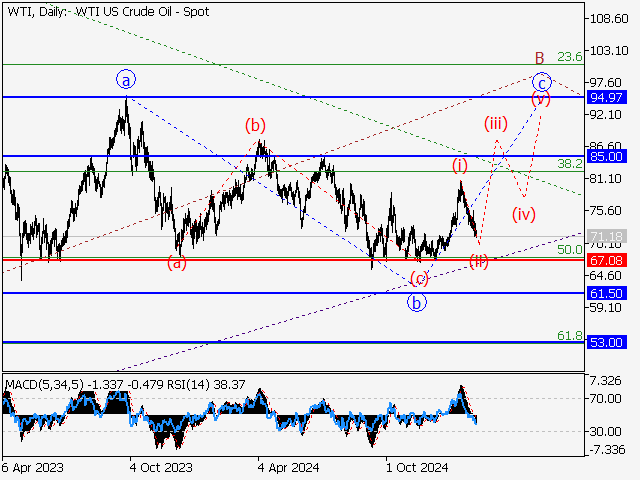This screenshot has width=640, height=480.
Task: Select the red (iii) wave label
Action: tap(497, 123)
